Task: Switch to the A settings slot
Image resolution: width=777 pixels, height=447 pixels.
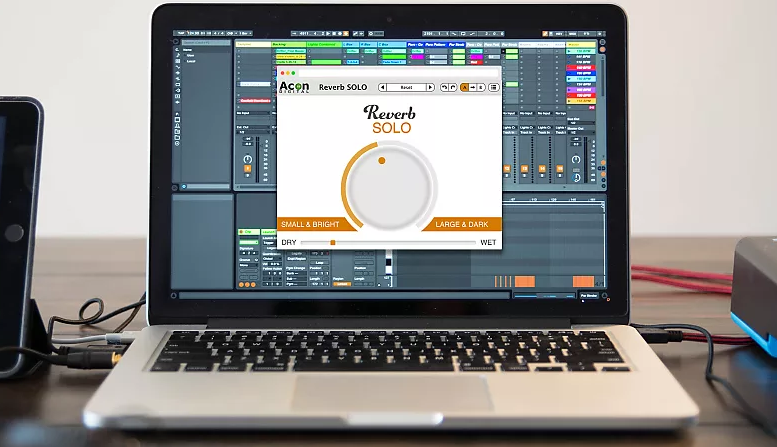Action: point(464,87)
